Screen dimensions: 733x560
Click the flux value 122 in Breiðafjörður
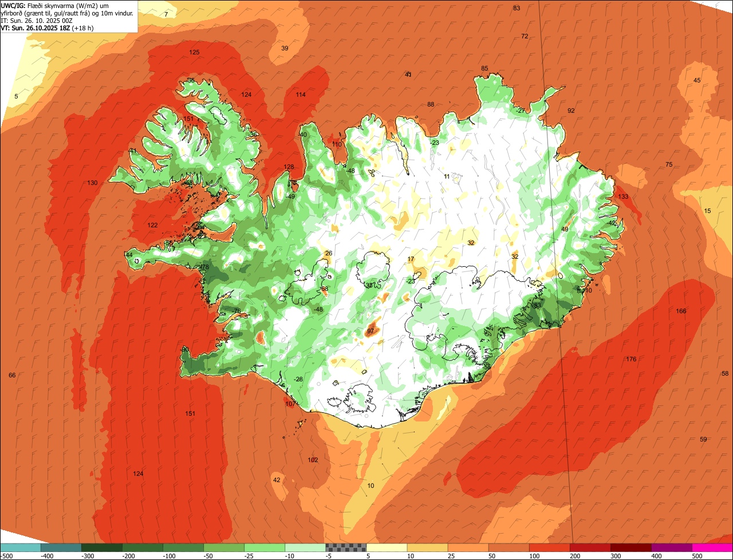coord(152,225)
